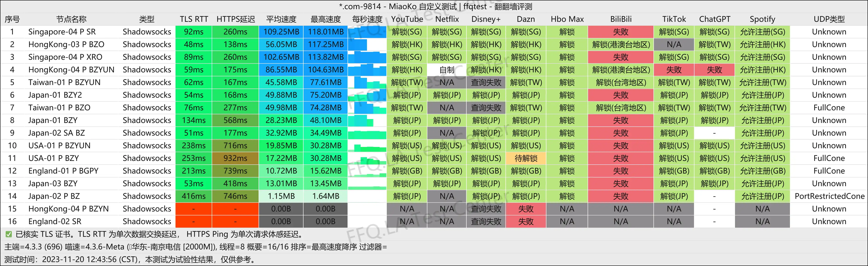The image size is (868, 266).
Task: Click the 932ms HTTPS delay cell
Action: pos(235,158)
